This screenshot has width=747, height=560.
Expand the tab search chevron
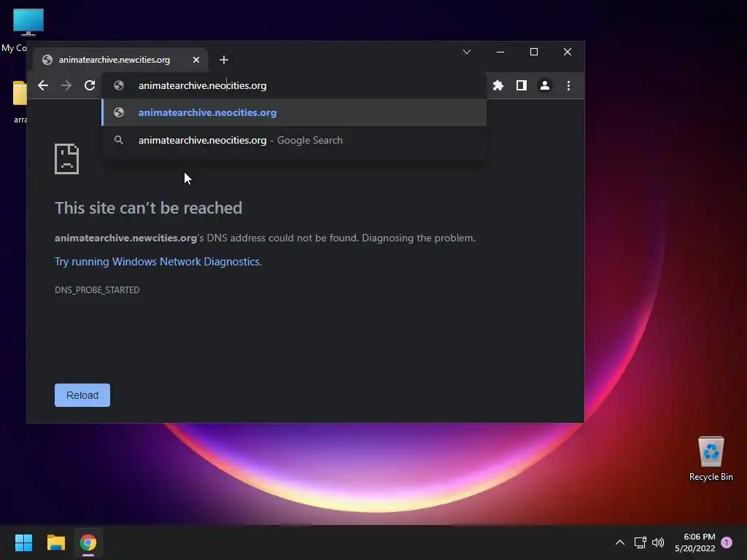[467, 52]
